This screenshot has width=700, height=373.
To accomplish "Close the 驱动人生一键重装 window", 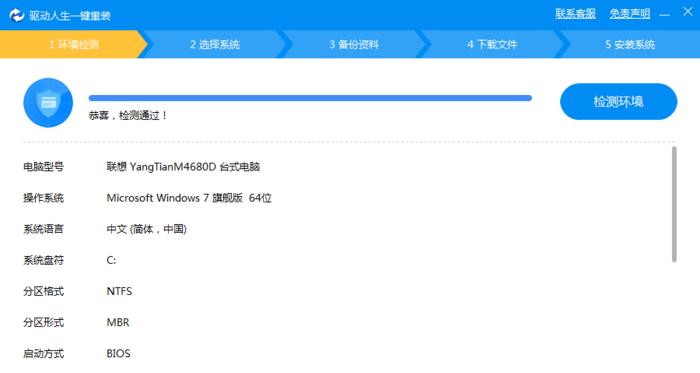I will 688,11.
